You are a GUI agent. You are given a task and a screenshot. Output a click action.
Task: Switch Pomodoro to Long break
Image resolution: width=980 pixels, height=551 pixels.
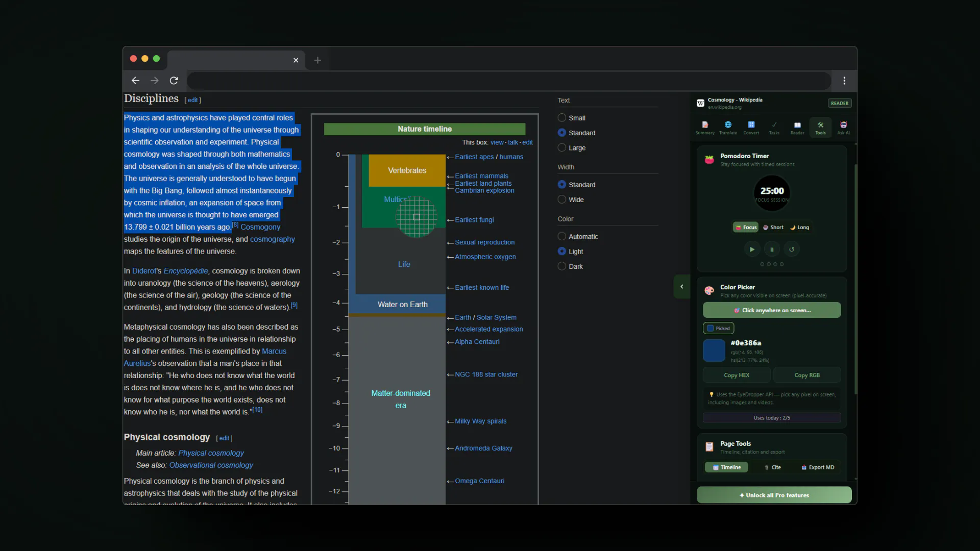[x=799, y=228]
